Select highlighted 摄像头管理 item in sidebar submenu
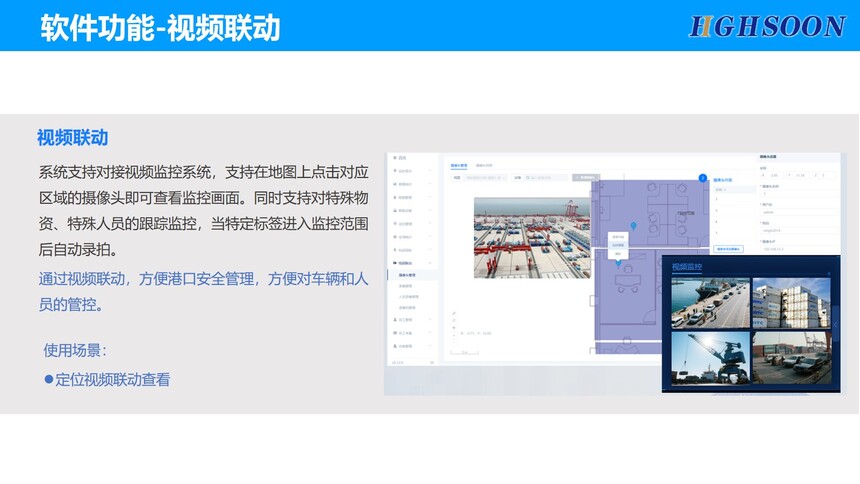 tap(413, 275)
